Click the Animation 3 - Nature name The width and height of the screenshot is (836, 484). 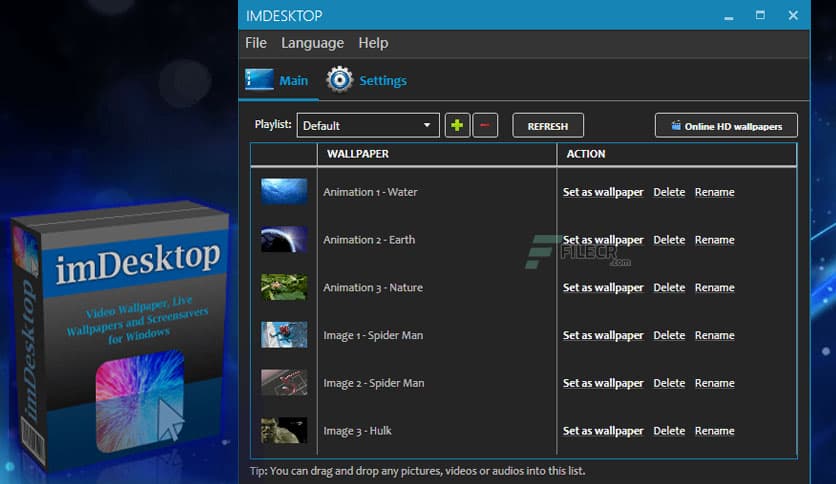[x=373, y=287]
